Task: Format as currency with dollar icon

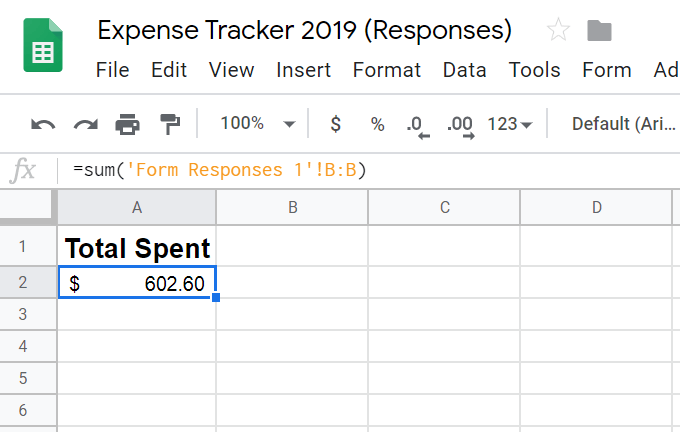Action: tap(335, 125)
